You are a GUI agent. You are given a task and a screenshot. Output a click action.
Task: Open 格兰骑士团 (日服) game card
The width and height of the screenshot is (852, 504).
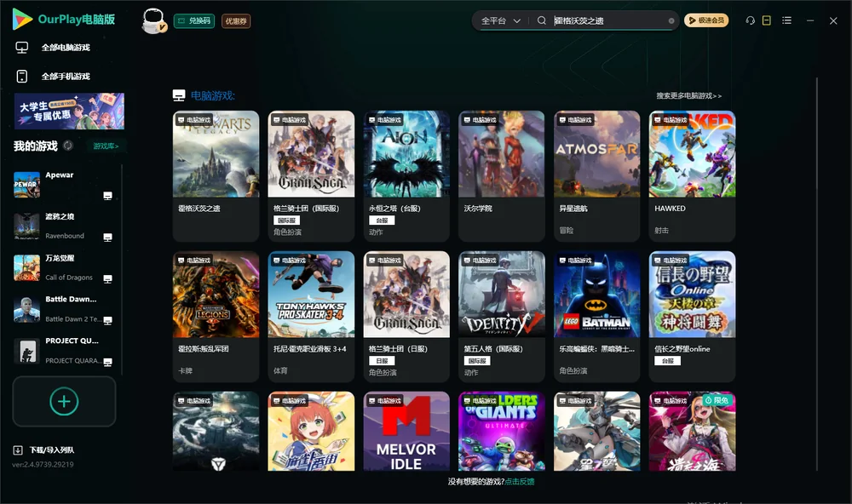click(406, 316)
